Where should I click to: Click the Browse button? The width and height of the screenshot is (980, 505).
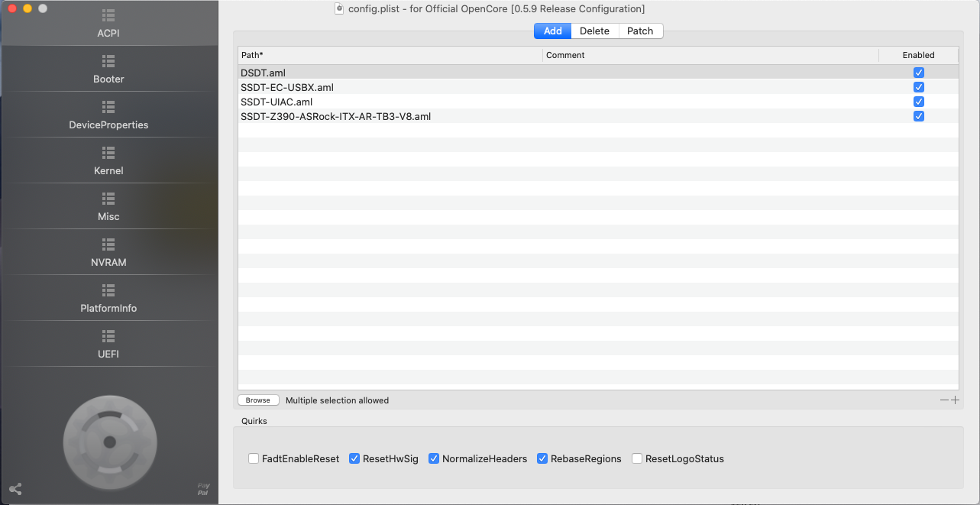coord(258,400)
